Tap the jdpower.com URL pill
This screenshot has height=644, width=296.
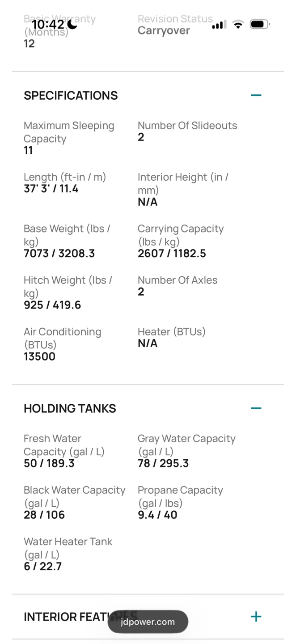[148, 622]
